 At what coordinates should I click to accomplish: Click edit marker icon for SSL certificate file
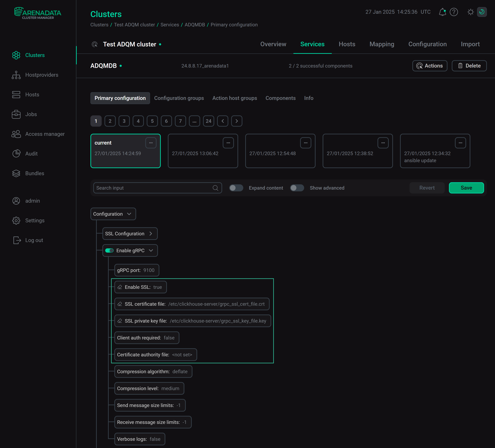tap(120, 304)
